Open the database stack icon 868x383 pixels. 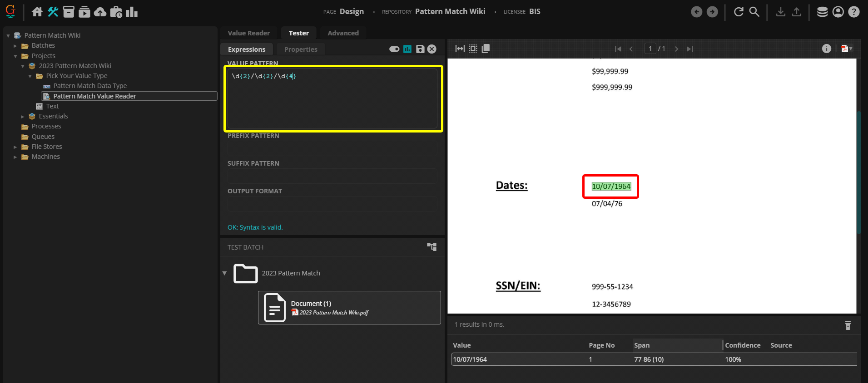823,12
